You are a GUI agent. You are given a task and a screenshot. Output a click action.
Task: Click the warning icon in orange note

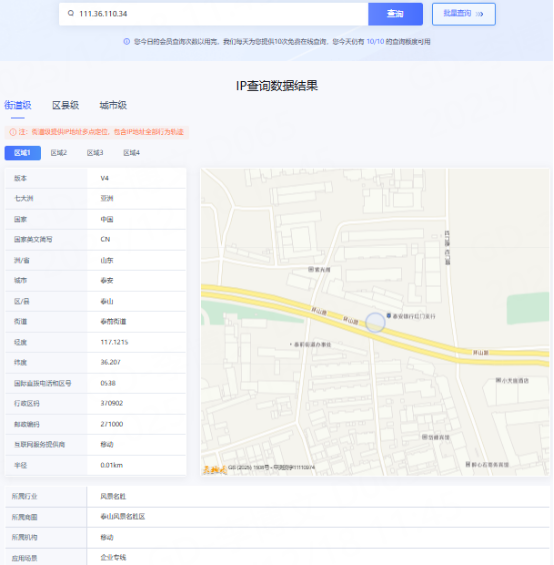tap(13, 132)
